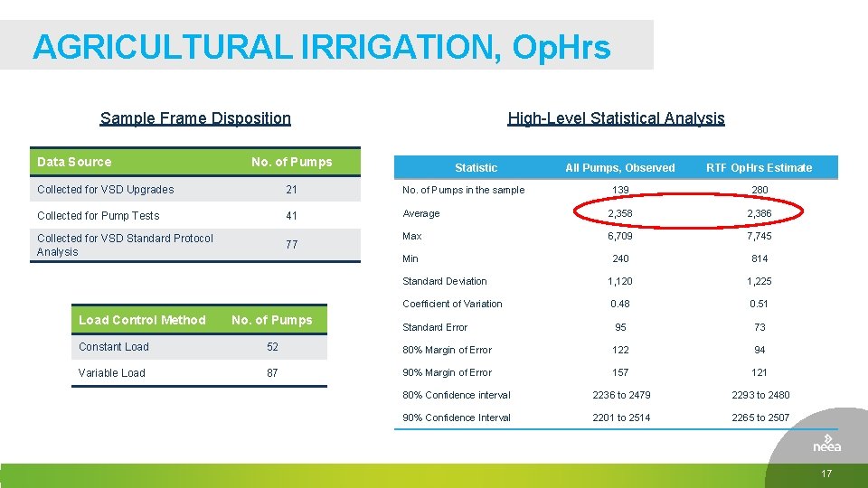Screen dimensions: 868x488
Task: Click 'No. of Pumps' header in Load Control table
Action: 272,320
